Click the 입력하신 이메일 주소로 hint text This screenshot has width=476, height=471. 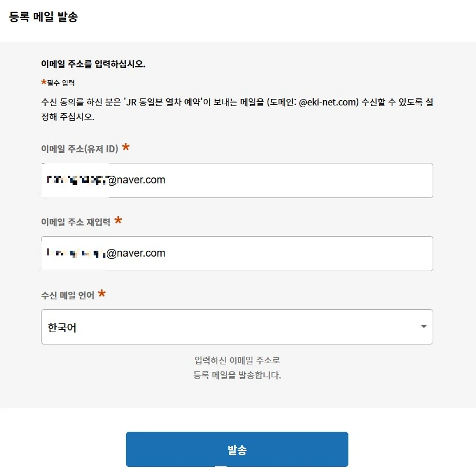[x=237, y=361]
